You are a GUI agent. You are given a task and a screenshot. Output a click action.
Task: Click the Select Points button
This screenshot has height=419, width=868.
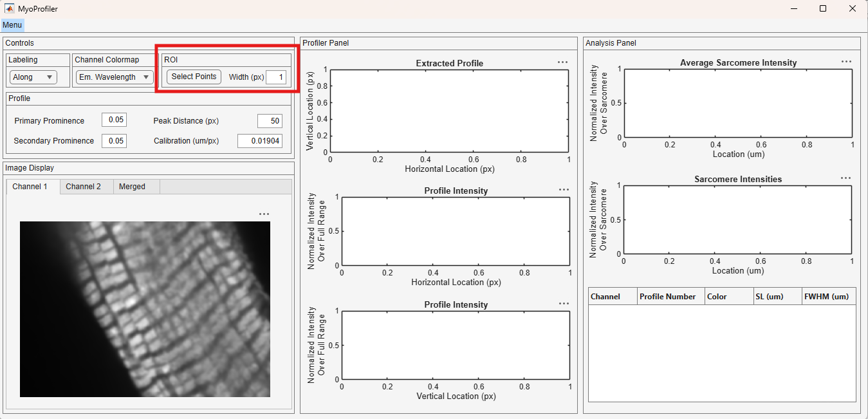[194, 77]
